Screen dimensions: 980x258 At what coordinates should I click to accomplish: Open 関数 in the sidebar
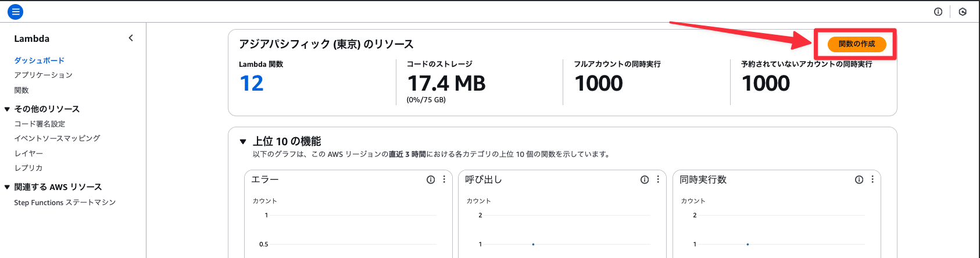[22, 90]
